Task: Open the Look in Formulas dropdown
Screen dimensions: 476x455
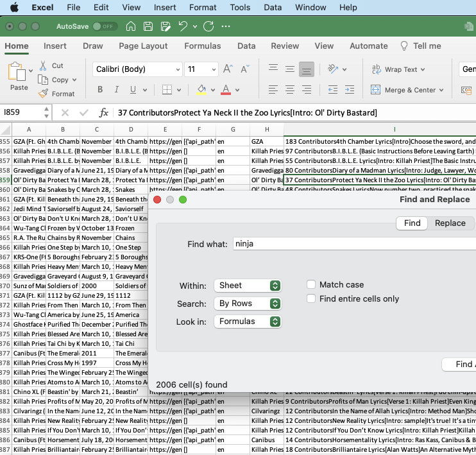Action: 248,322
